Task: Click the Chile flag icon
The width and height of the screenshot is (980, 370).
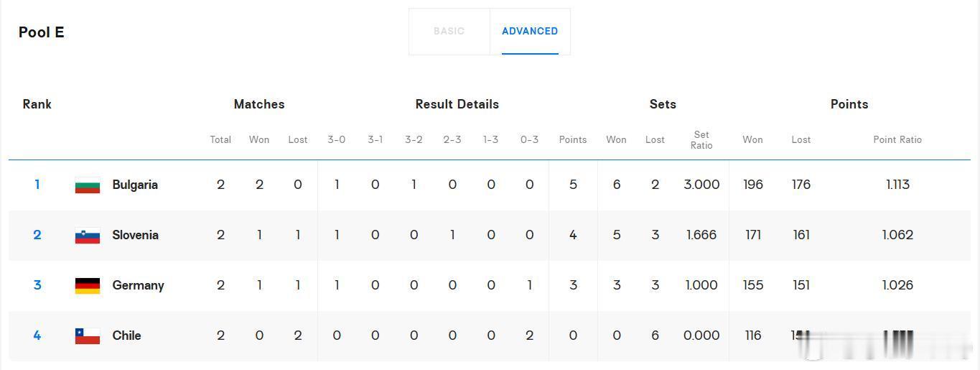Action: point(88,336)
